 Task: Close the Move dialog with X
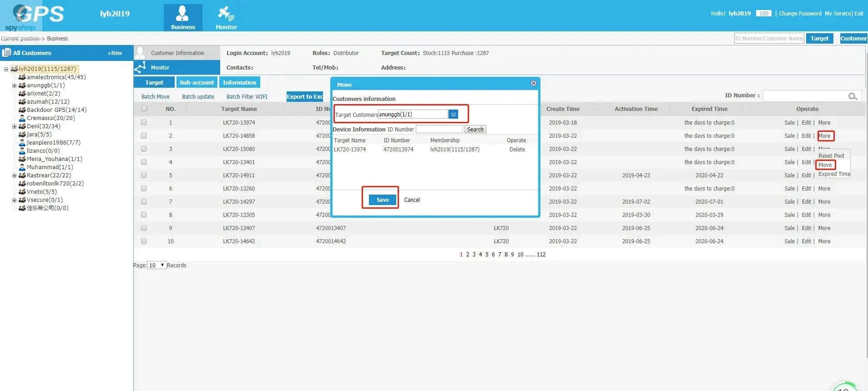point(534,83)
